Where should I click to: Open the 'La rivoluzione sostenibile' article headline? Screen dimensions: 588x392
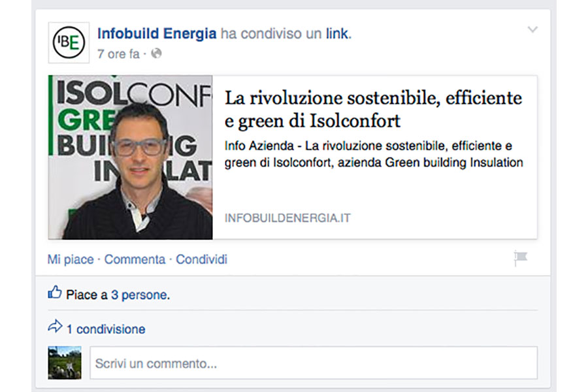(373, 109)
